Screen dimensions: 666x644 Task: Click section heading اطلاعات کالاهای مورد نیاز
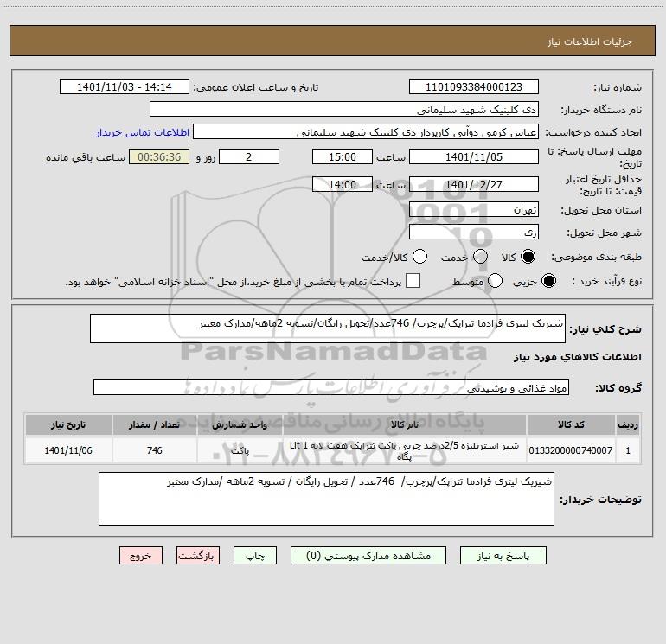(x=578, y=358)
